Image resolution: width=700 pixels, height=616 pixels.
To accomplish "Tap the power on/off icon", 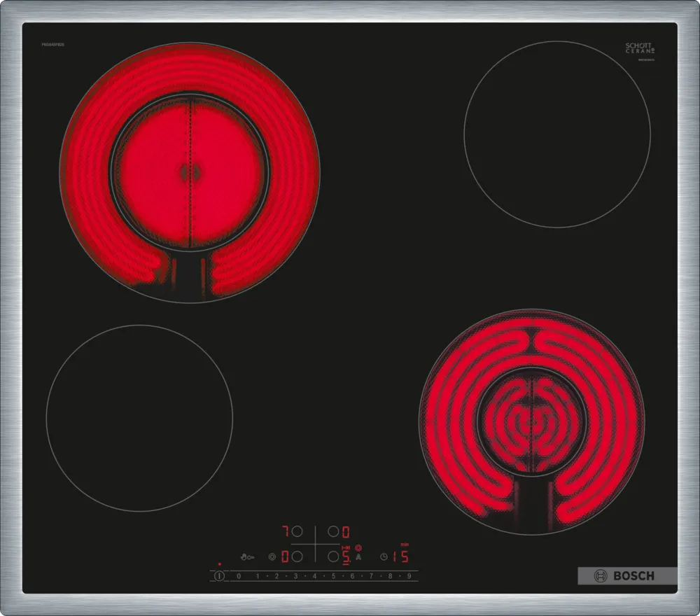I will point(219,575).
